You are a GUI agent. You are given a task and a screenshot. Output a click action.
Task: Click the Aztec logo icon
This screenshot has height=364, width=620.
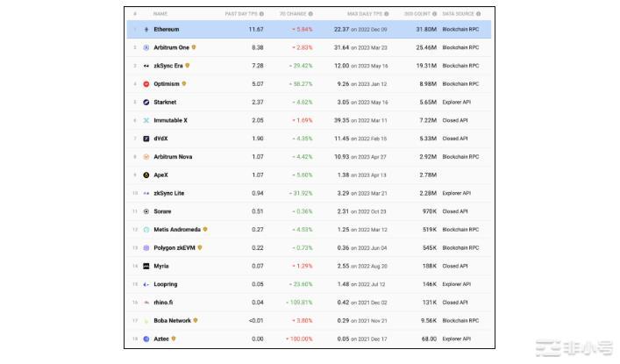[146, 339]
